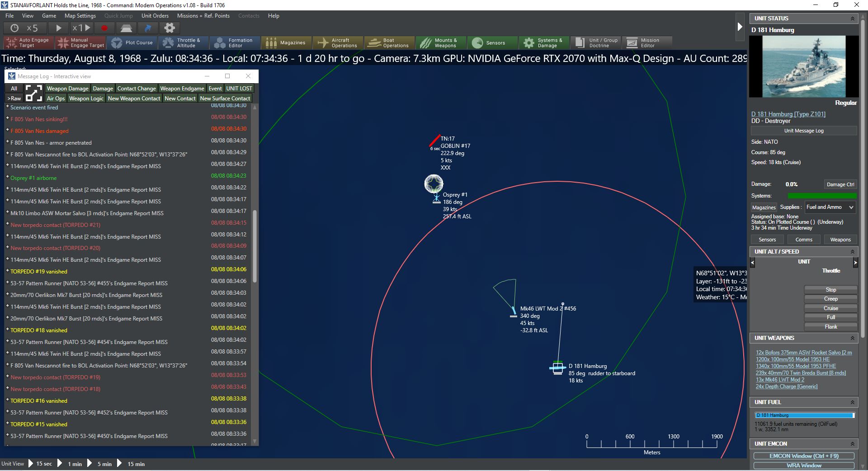
Task: Collapse the UNIT WEAPONS section
Action: tap(853, 338)
